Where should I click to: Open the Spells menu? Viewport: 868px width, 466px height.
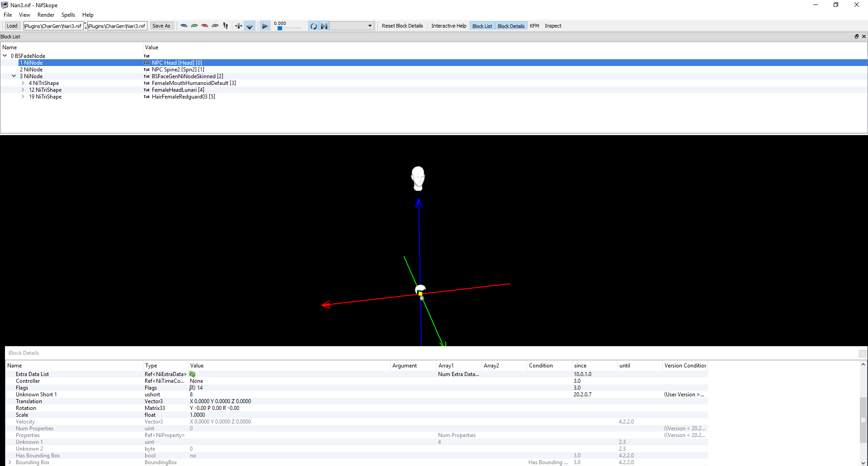(x=68, y=15)
